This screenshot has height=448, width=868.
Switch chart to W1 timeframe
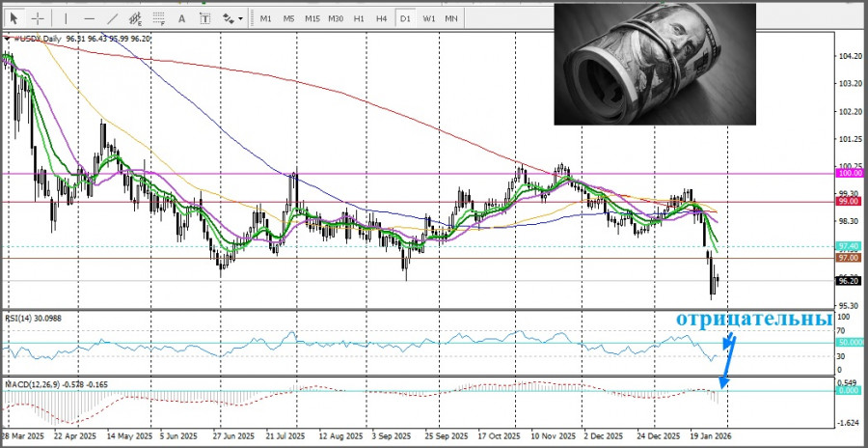point(428,18)
